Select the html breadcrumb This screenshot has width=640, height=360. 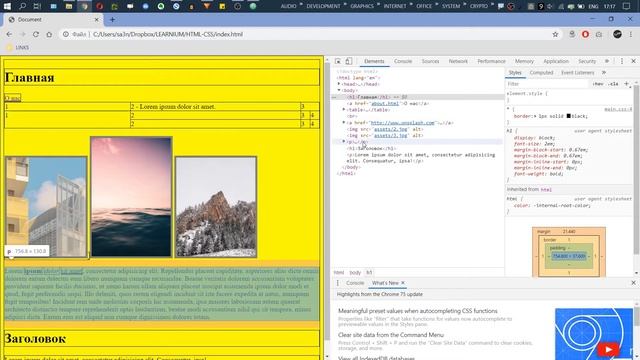tap(339, 272)
